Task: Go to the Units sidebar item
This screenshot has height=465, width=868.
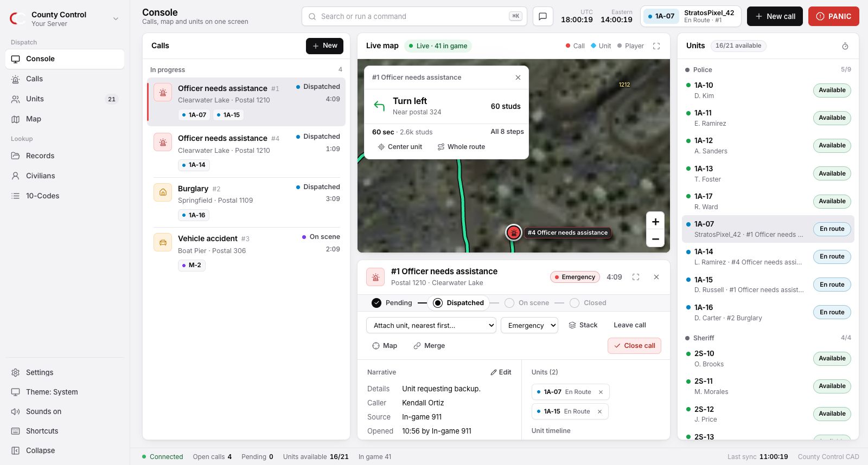Action: coord(65,99)
